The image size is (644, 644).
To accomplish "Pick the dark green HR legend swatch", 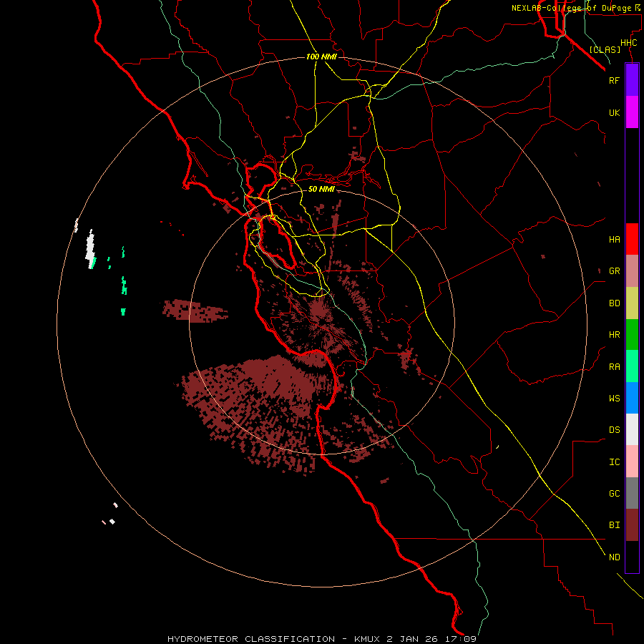I will pyautogui.click(x=632, y=335).
